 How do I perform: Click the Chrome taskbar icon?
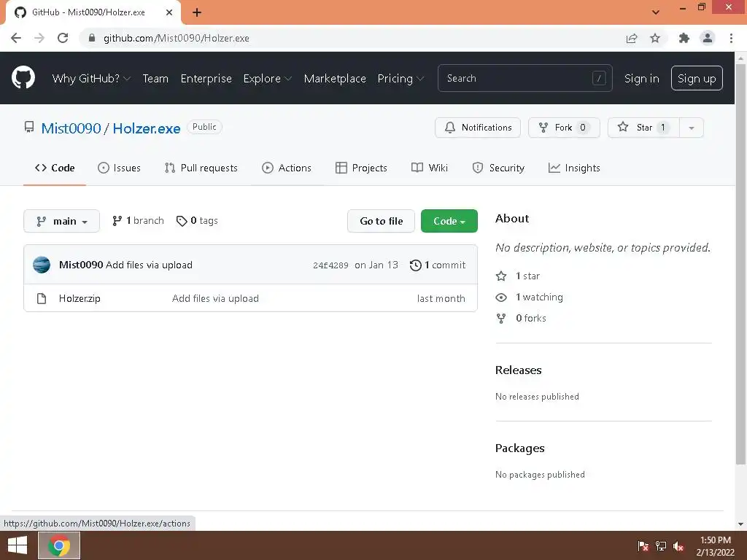(x=59, y=545)
